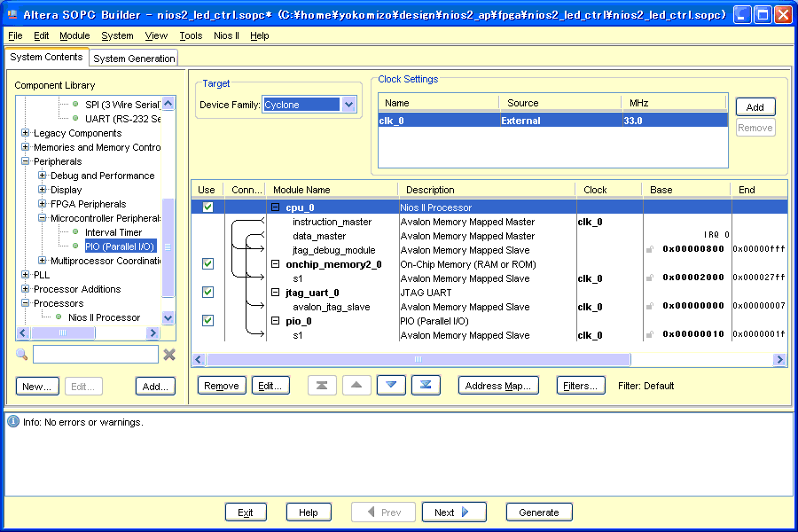Click the green dot beside Nios II Processor

[x=59, y=317]
